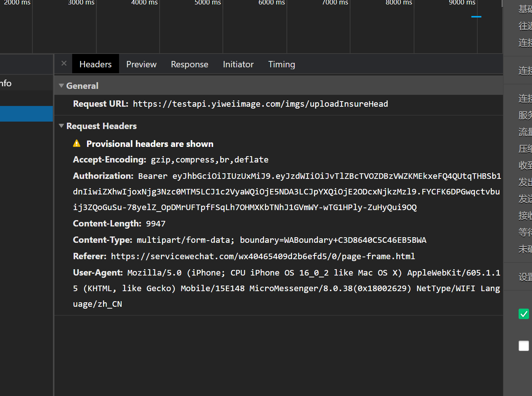
Task: Collapse the Request Headers section arrow
Action: tap(61, 126)
